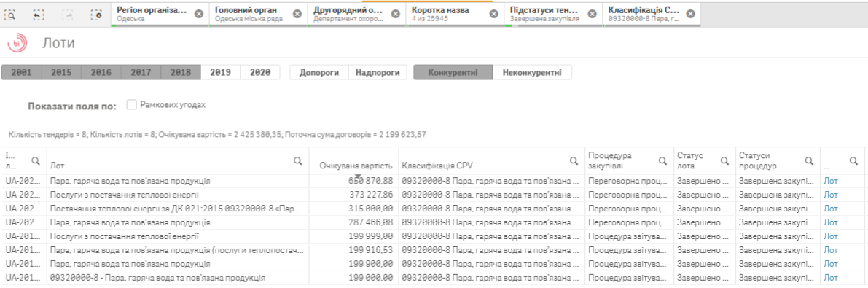Screen dimensions: 868x288
Task: Select year 2018 filter
Action: [181, 73]
